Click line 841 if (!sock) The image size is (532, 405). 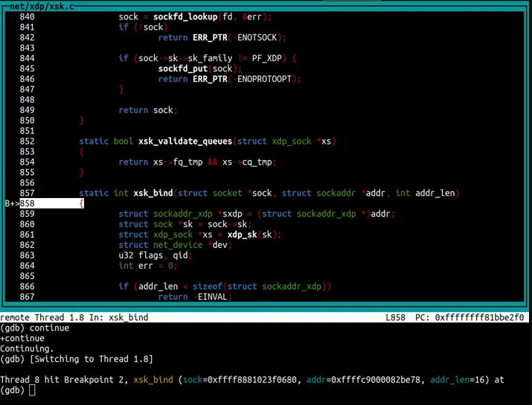point(143,27)
